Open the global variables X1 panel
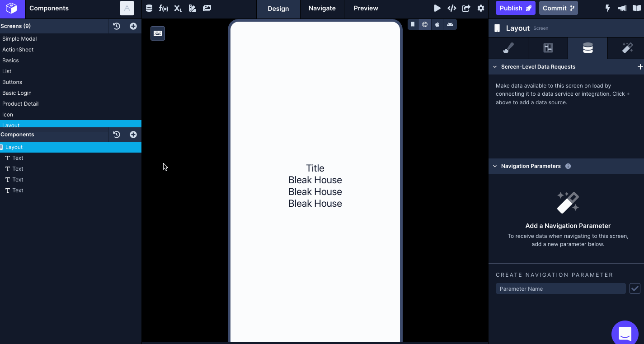This screenshot has width=644, height=344. [x=178, y=8]
